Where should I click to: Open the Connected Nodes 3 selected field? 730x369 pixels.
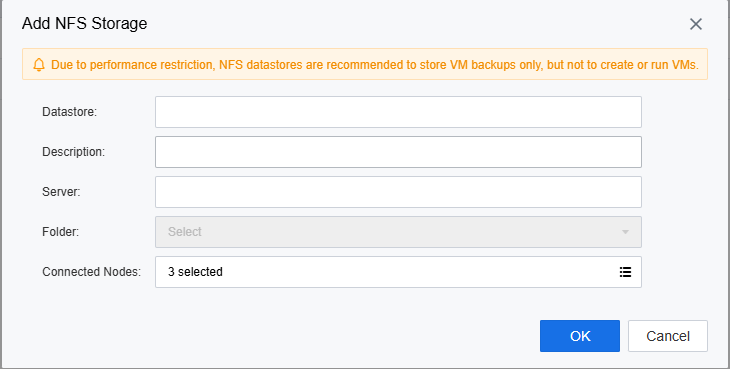point(398,272)
